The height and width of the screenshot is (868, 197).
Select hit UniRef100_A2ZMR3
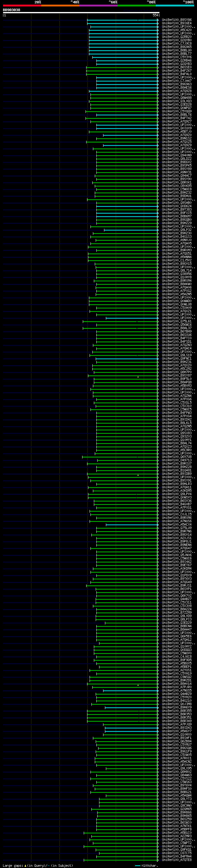pyautogui.click(x=177, y=836)
